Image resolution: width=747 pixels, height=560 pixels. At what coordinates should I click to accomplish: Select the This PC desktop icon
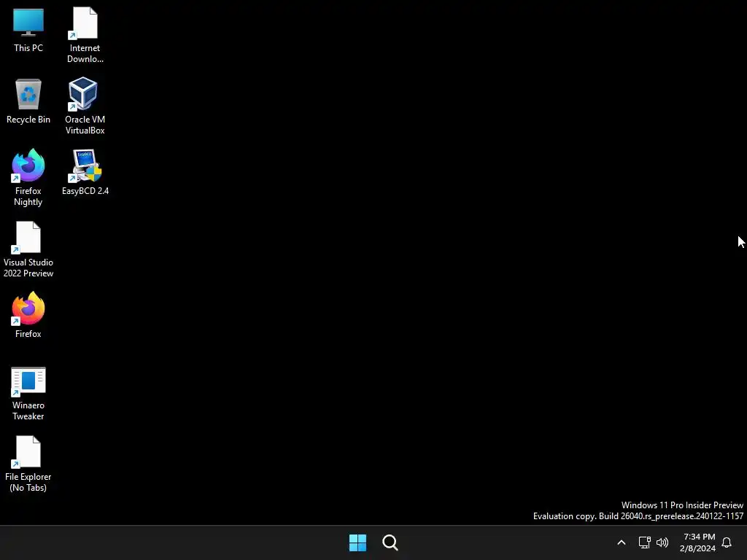(x=28, y=23)
